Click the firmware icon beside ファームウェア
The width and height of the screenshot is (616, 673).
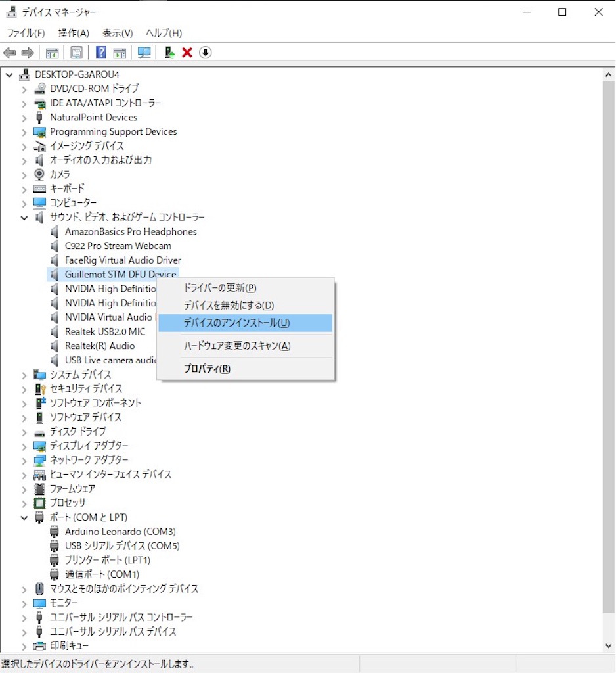[x=39, y=489]
